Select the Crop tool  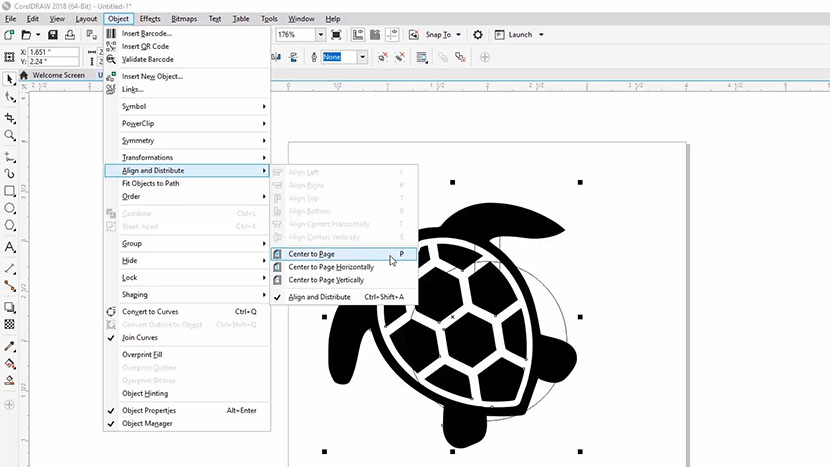(x=10, y=118)
